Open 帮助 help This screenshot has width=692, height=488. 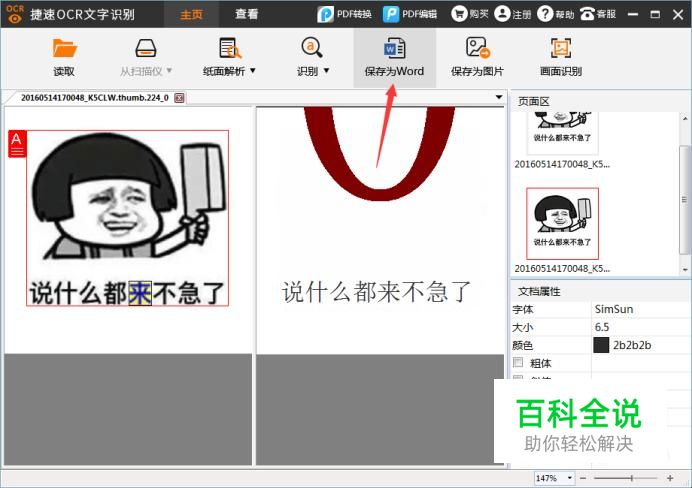556,14
